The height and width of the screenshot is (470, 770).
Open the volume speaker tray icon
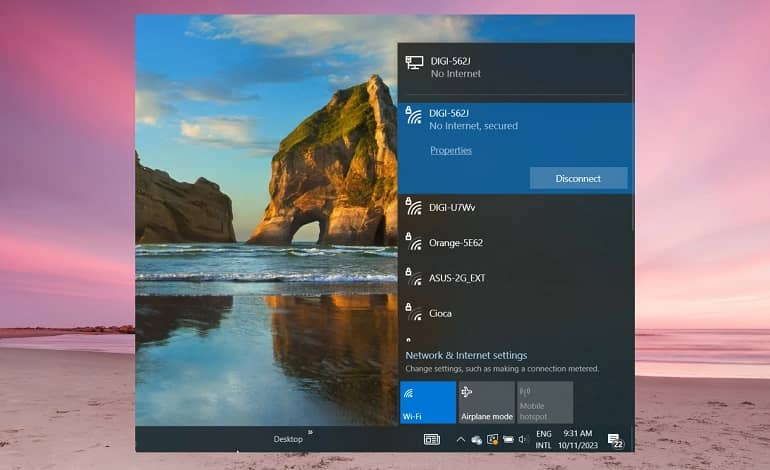tap(522, 439)
